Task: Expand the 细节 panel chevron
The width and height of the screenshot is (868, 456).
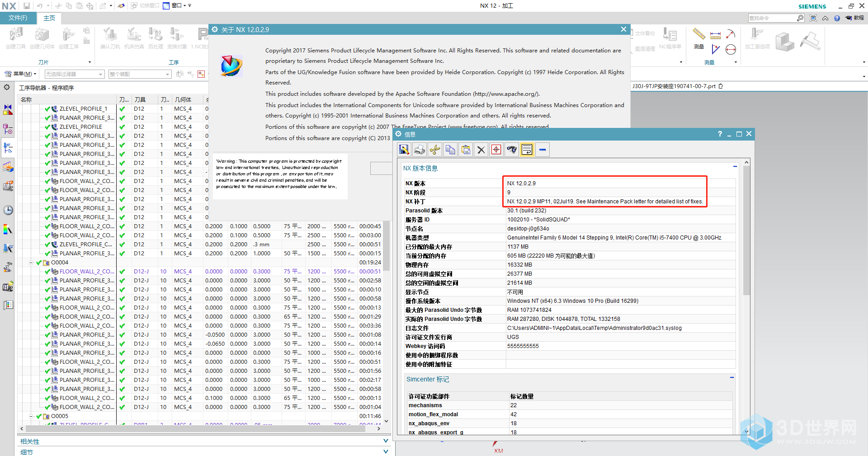Action: point(386,451)
